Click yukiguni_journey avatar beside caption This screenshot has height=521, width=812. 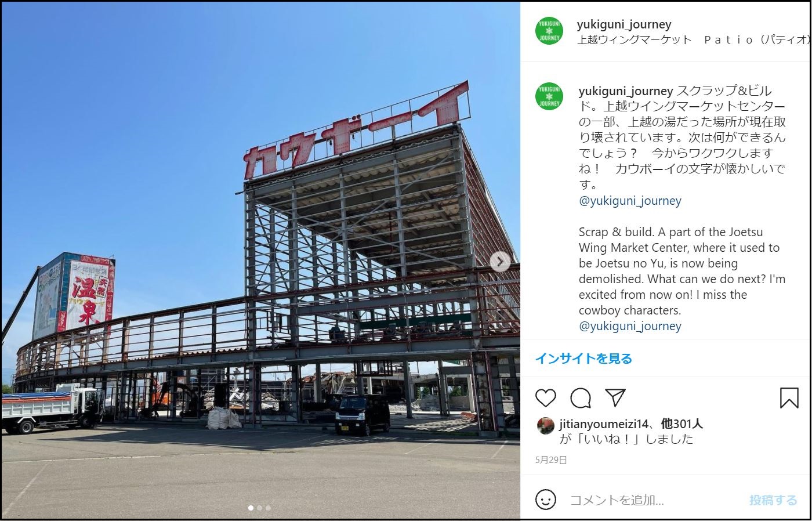tap(549, 96)
